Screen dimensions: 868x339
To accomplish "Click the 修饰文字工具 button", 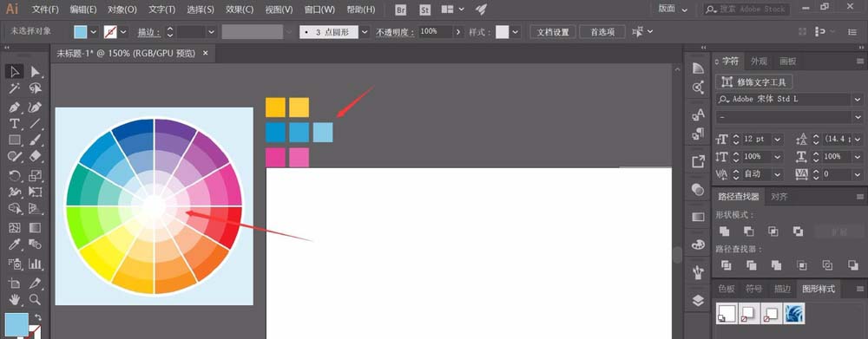I will pos(754,81).
